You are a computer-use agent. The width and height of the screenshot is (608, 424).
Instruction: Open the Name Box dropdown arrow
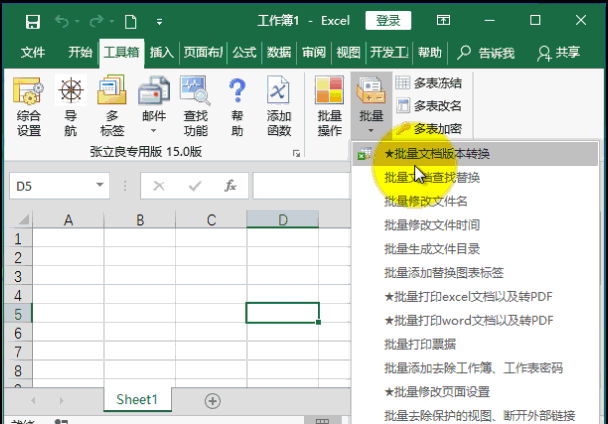(100, 186)
